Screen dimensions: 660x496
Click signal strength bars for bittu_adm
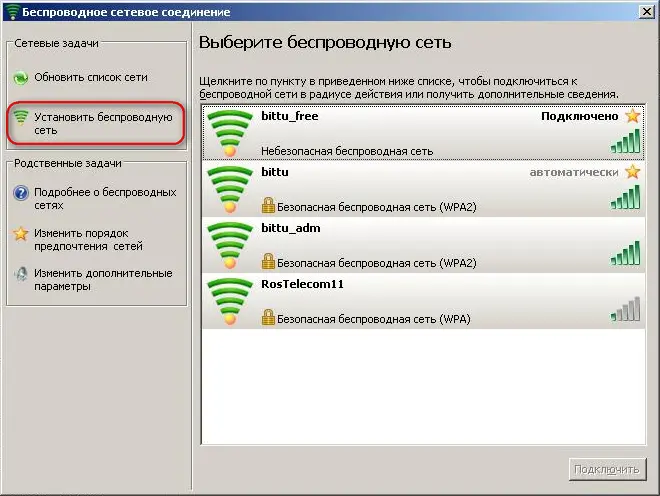click(625, 253)
